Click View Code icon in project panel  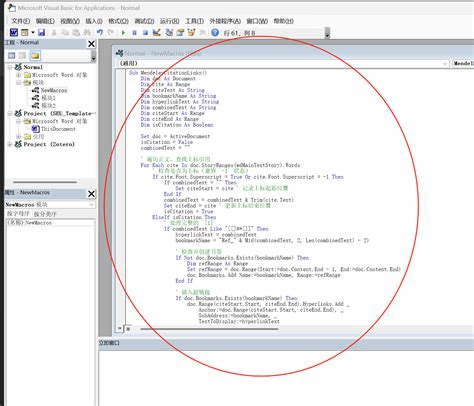(x=12, y=55)
